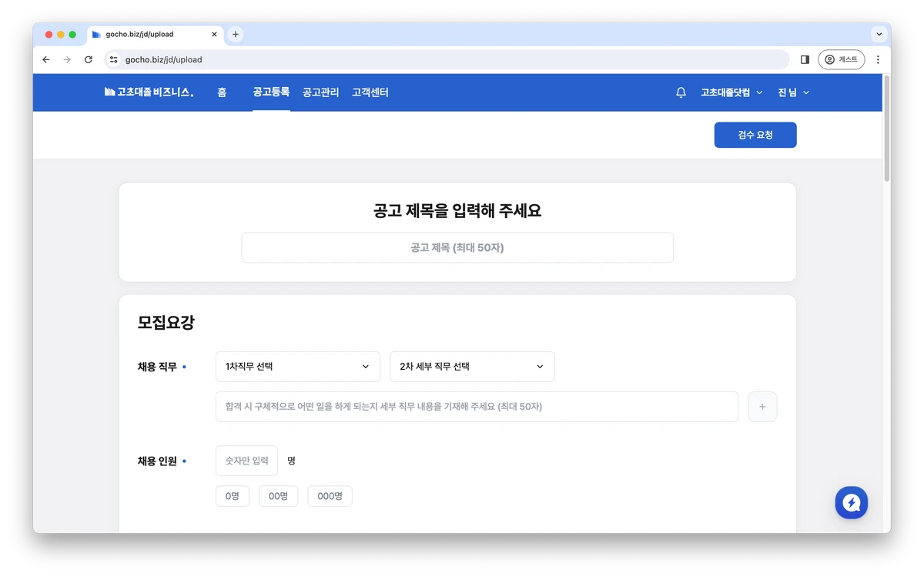Click the 검수 요청 button
Viewport: 924px width, 577px height.
click(x=755, y=135)
